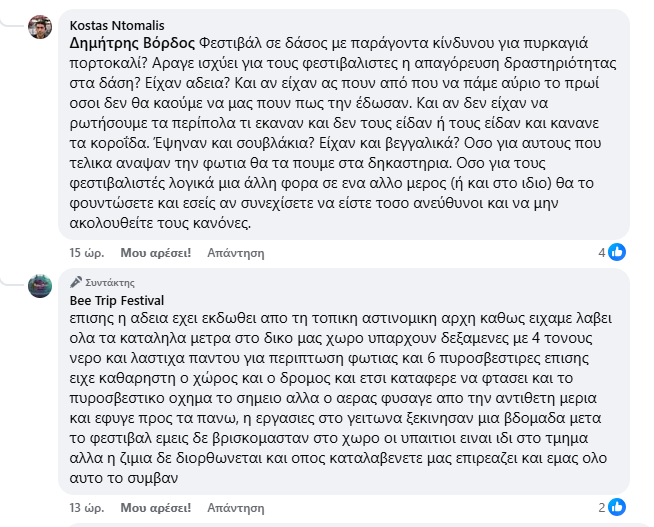This screenshot has width=654, height=527.
Task: Click thumbs-up reaction icon on Bee Trip comment
Action: (x=618, y=507)
